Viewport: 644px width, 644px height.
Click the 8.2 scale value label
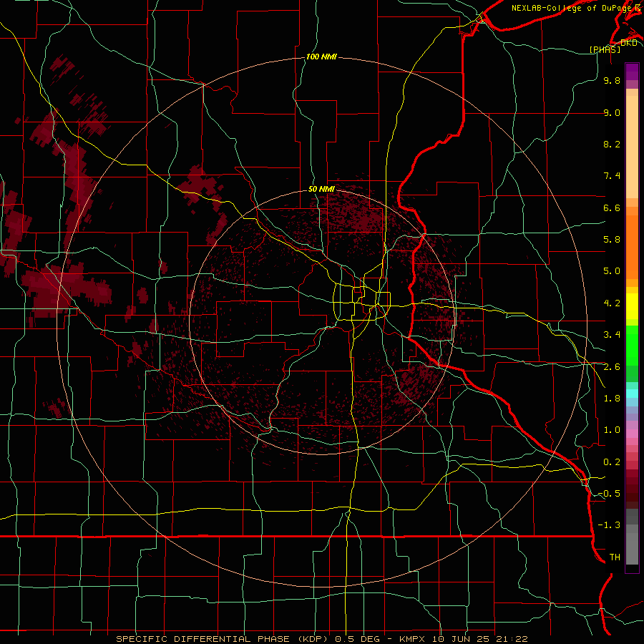click(612, 144)
